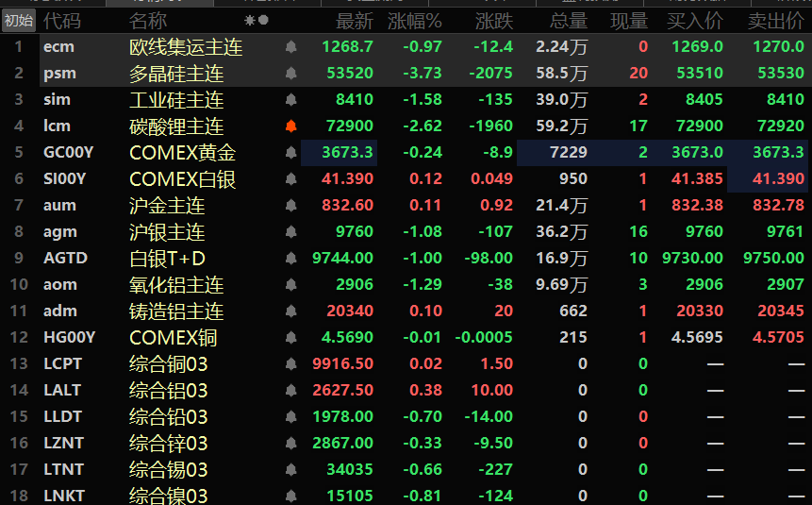This screenshot has width=812, height=505.
Task: Click the bell alert icon for 综合铅03
Action: tap(291, 417)
